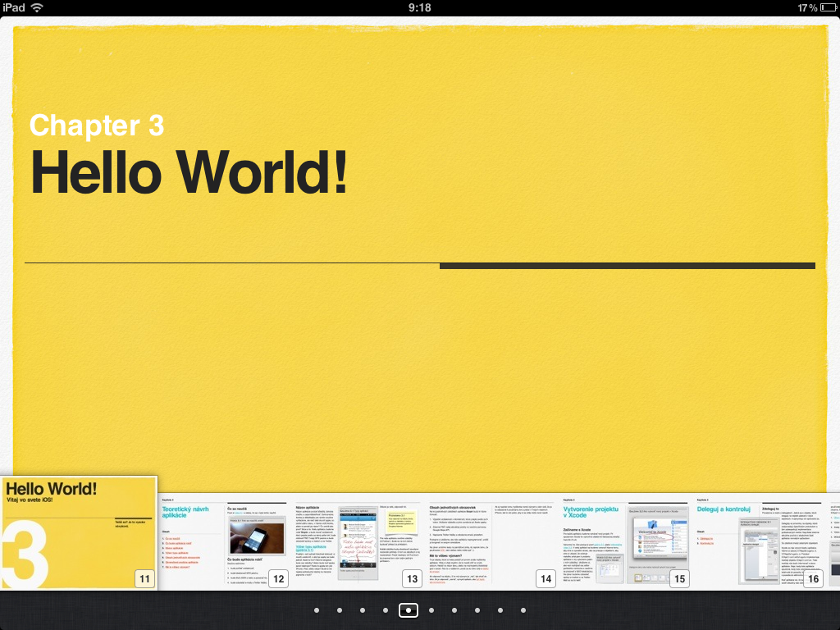The height and width of the screenshot is (630, 840).
Task: Jump to the seventh chapter indicator dot
Action: click(x=454, y=610)
